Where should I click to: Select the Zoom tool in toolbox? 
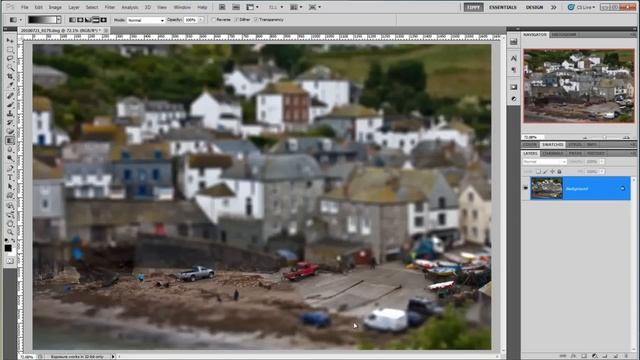[x=10, y=233]
